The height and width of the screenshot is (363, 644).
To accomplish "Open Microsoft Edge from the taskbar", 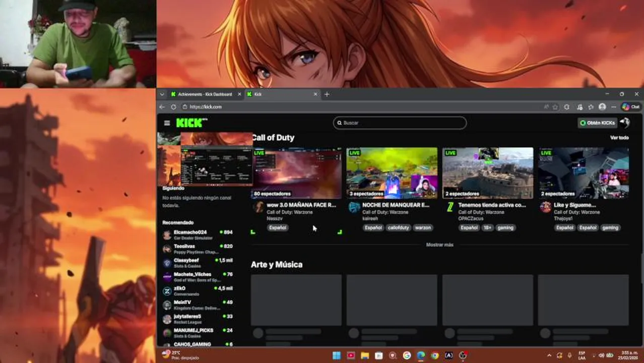I will (421, 355).
